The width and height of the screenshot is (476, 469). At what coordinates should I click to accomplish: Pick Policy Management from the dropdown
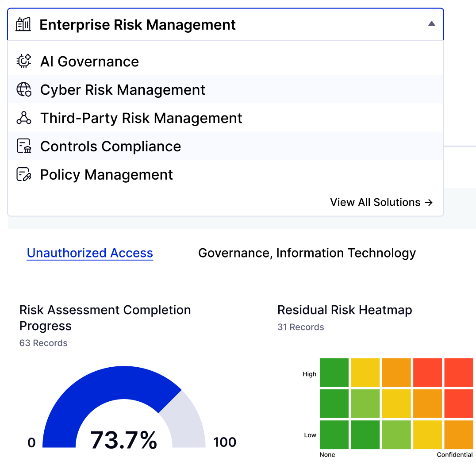[106, 175]
